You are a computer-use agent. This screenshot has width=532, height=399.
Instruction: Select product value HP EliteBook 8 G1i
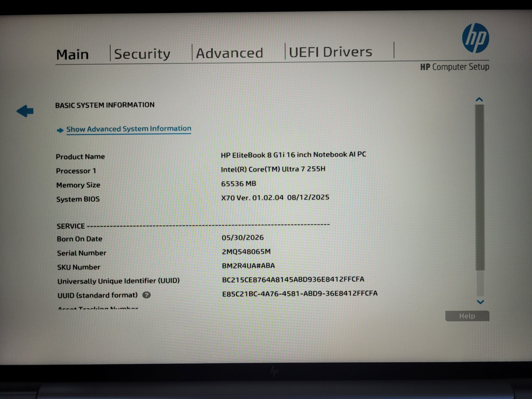point(293,155)
